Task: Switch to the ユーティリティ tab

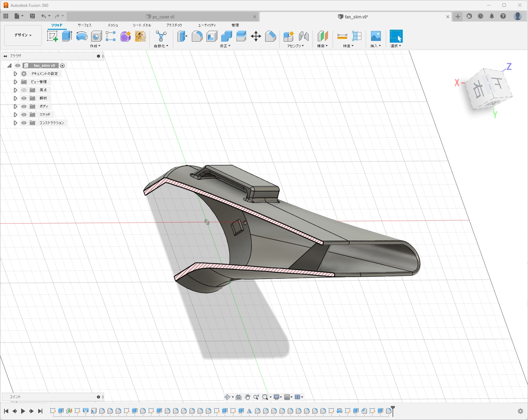Action: (207, 25)
